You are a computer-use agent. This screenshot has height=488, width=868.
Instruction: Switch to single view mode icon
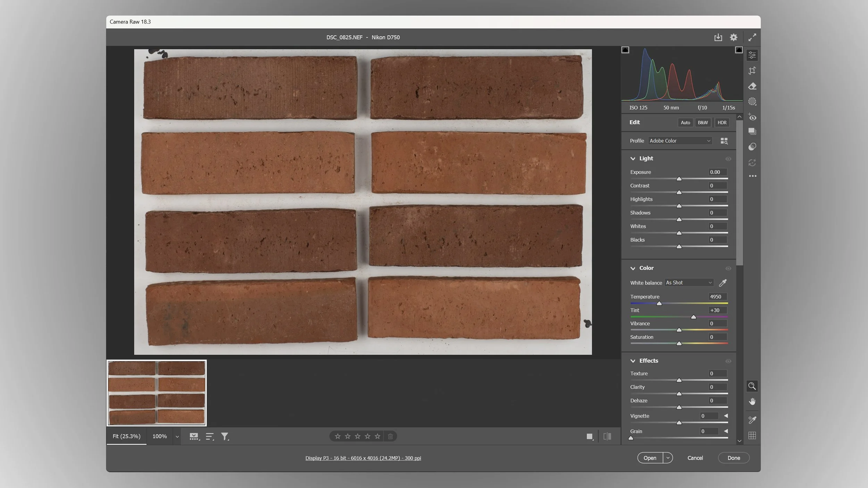(x=590, y=437)
